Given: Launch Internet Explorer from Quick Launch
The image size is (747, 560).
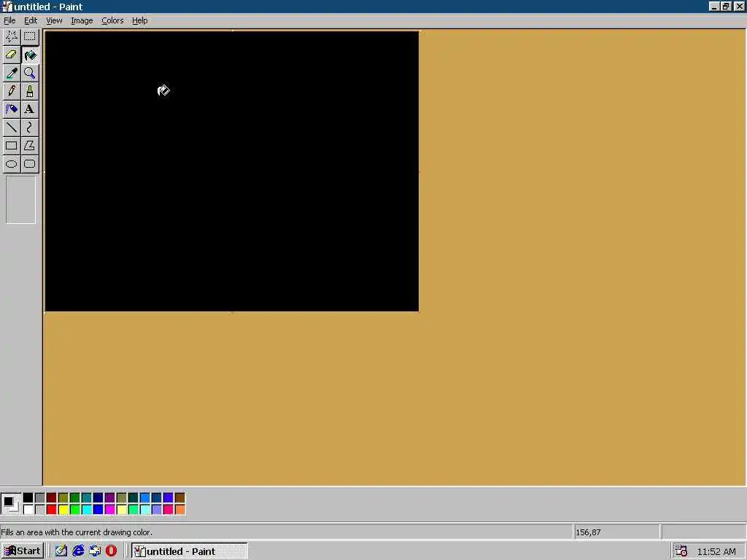Looking at the screenshot, I should coord(78,551).
